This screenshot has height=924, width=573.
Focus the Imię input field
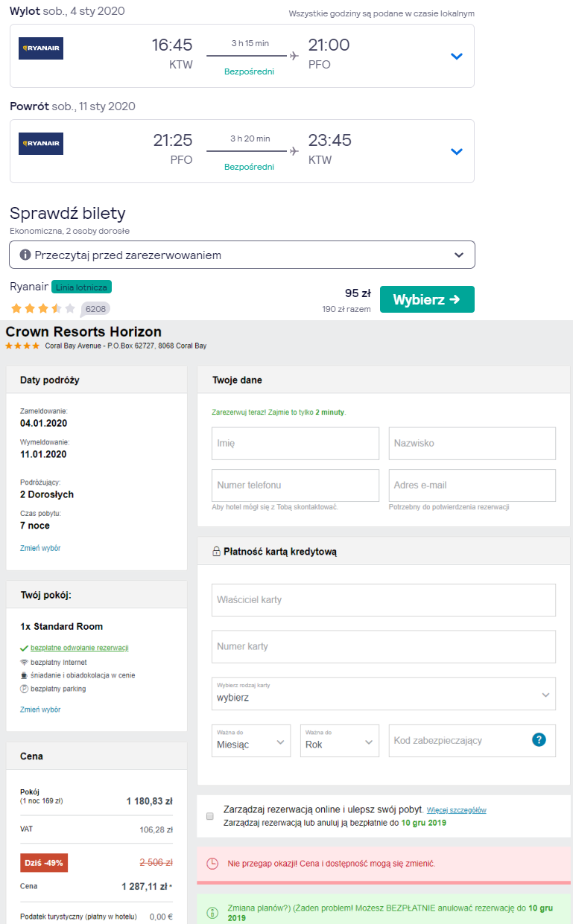295,443
